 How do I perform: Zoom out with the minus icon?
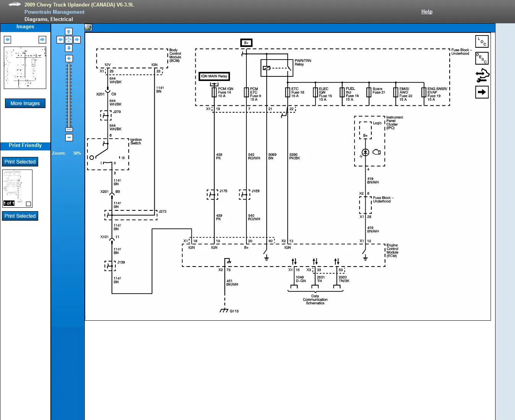[69, 137]
